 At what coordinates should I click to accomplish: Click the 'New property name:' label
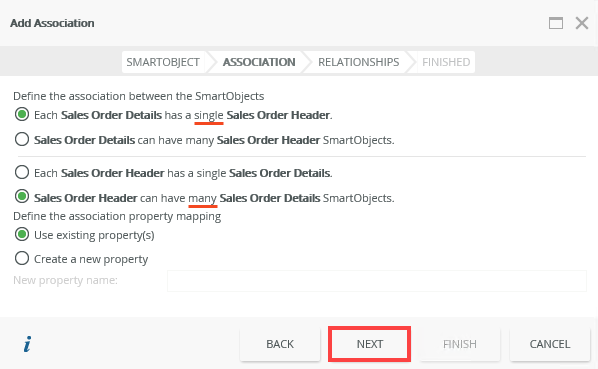[65, 281]
